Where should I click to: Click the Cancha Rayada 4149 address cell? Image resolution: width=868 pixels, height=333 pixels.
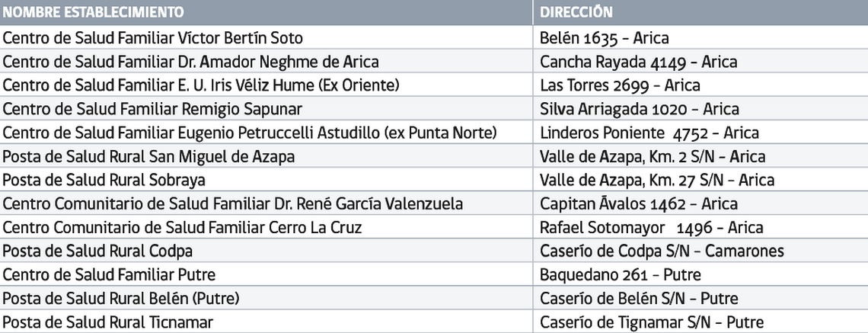638,62
